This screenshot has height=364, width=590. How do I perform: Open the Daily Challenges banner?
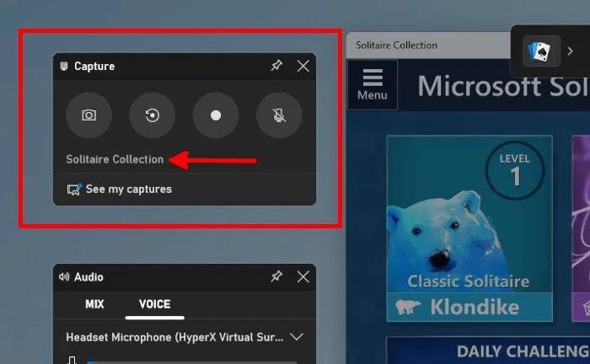(x=488, y=351)
